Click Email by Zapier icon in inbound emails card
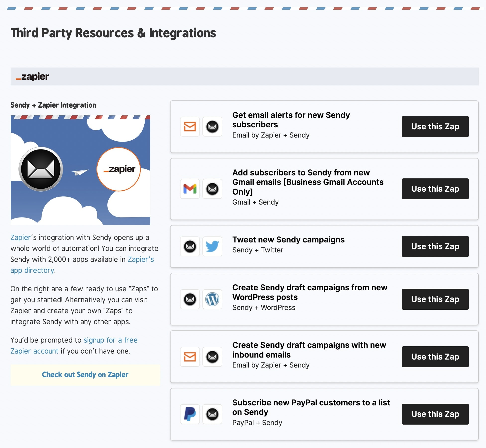Viewport: 486px width, 448px height. pyautogui.click(x=190, y=357)
